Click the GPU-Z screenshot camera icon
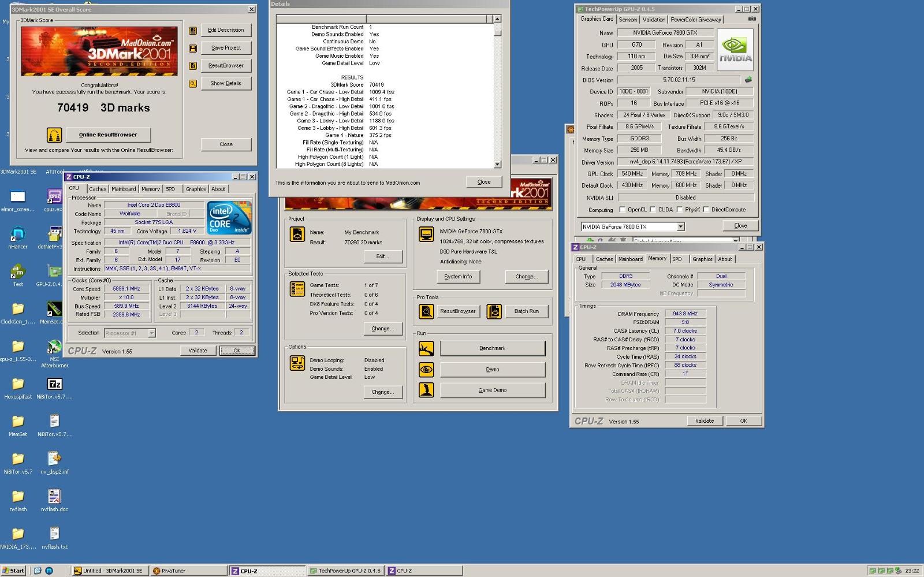This screenshot has height=577, width=924. (751, 19)
